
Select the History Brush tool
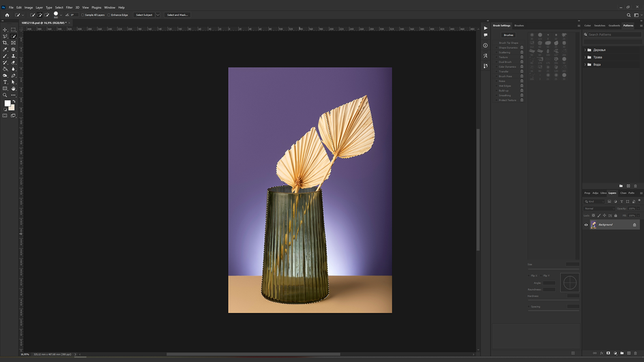point(5,63)
